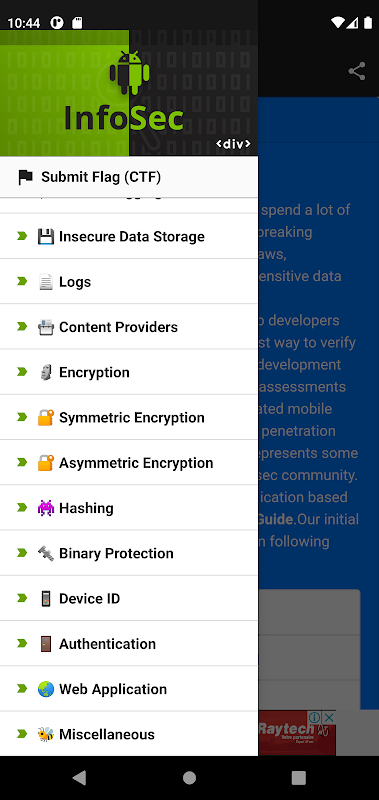Tap the globe icon for Web Application
Image resolution: width=379 pixels, height=800 pixels.
46,689
